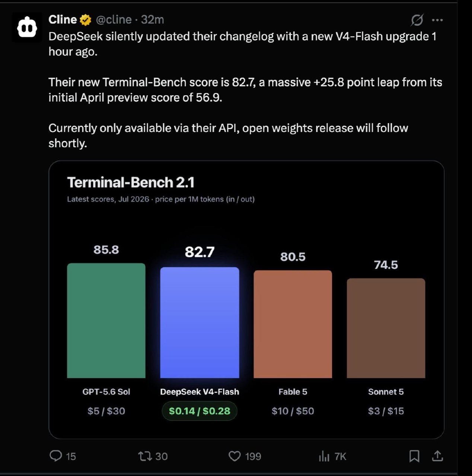Click the $0.14 / $0.28 price pill
Viewport: 472px width, 476px height.
coord(200,411)
